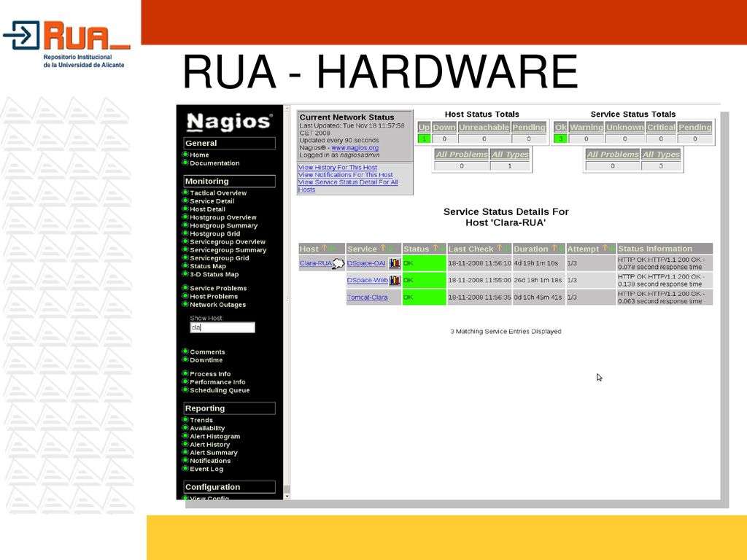Open Alert History report
Image resolution: width=747 pixels, height=560 pixels.
tap(209, 444)
